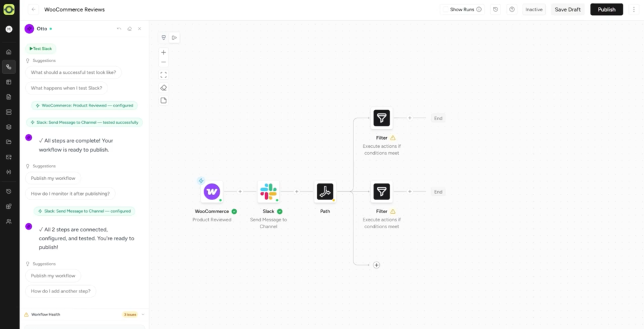Select 'How do I monitor it after publishing?'
This screenshot has height=329, width=644.
[70, 194]
